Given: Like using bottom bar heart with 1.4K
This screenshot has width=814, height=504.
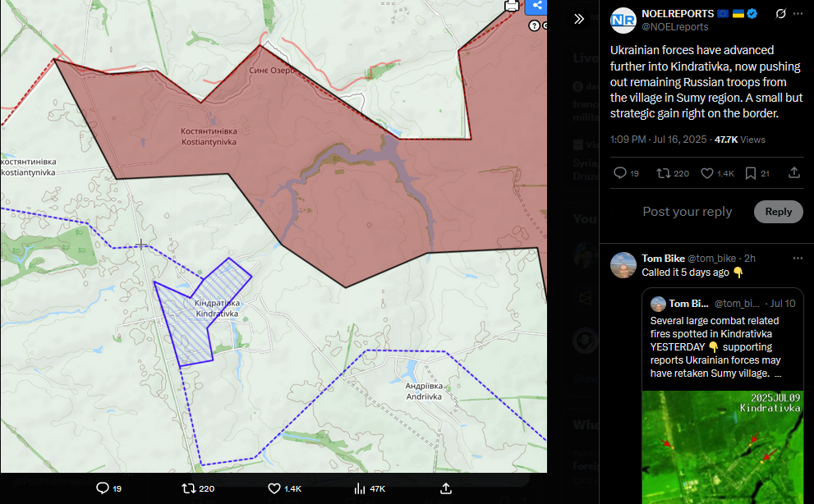Looking at the screenshot, I should coord(274,488).
